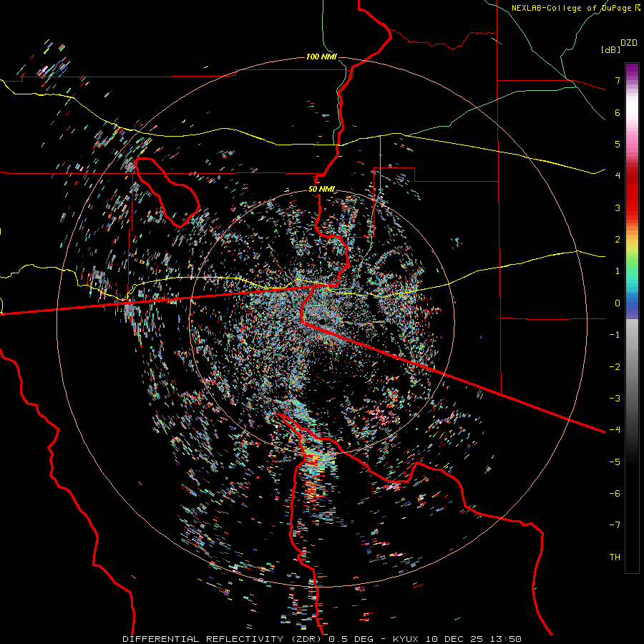Click the 10 DEC 25 13:50 timestamp

tap(474, 639)
